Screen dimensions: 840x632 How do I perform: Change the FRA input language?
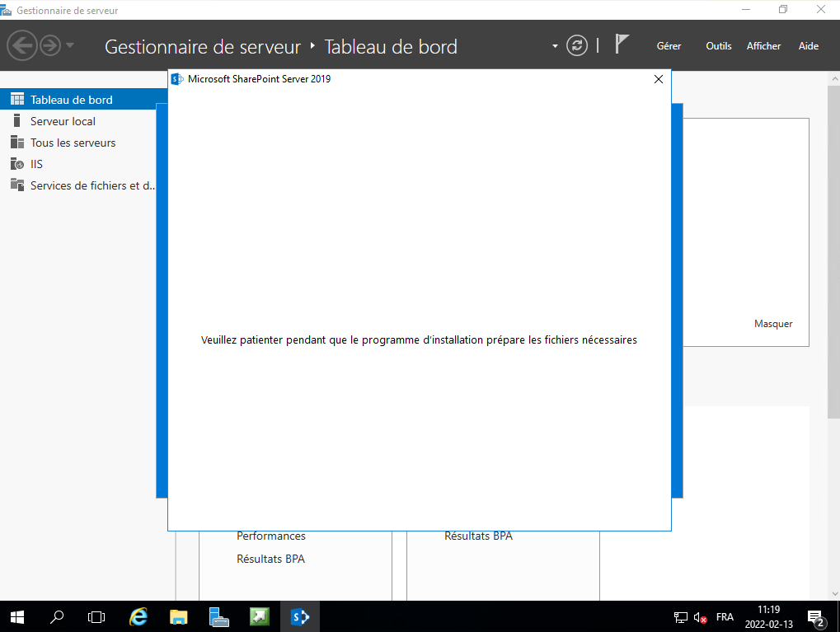pyautogui.click(x=725, y=617)
